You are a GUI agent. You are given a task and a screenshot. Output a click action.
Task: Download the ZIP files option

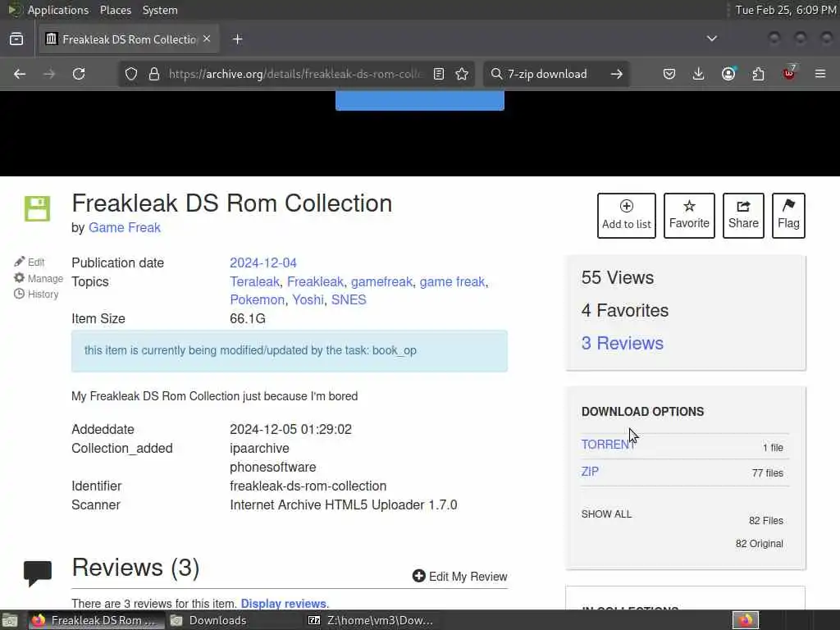[x=590, y=472]
